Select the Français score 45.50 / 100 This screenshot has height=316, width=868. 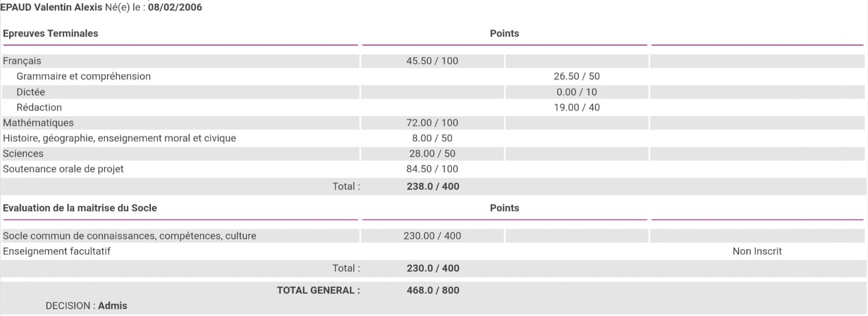(432, 61)
